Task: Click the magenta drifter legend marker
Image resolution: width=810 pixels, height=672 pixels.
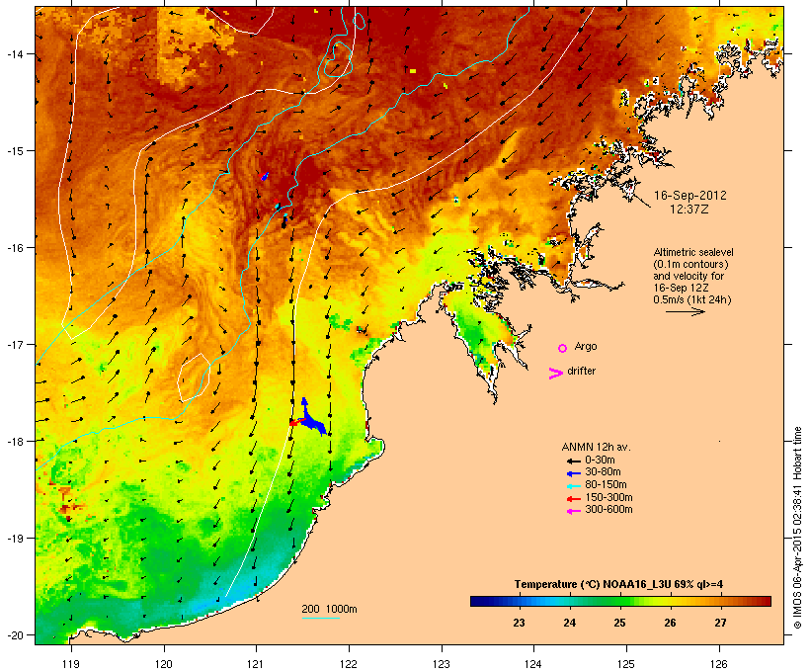Action: coord(555,374)
